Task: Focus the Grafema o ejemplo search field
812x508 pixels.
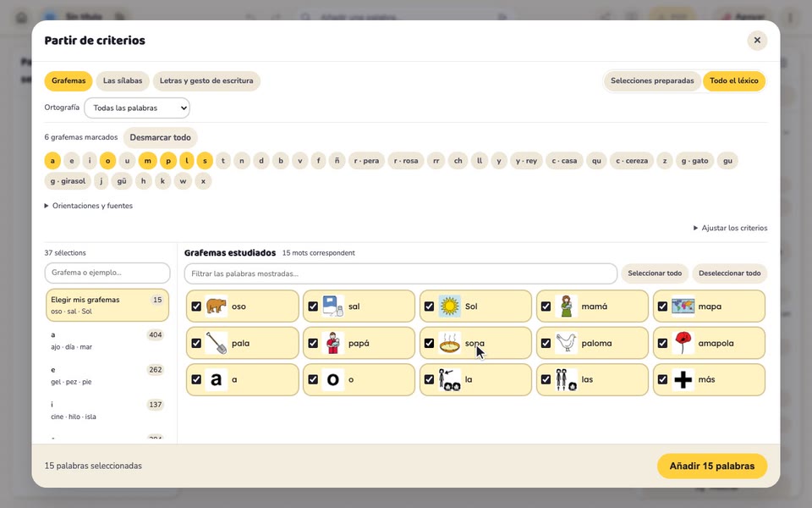Action: (107, 273)
